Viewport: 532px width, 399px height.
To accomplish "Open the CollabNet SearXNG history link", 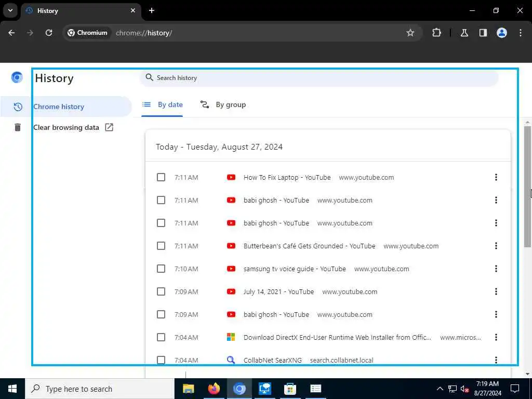I will 272,361.
